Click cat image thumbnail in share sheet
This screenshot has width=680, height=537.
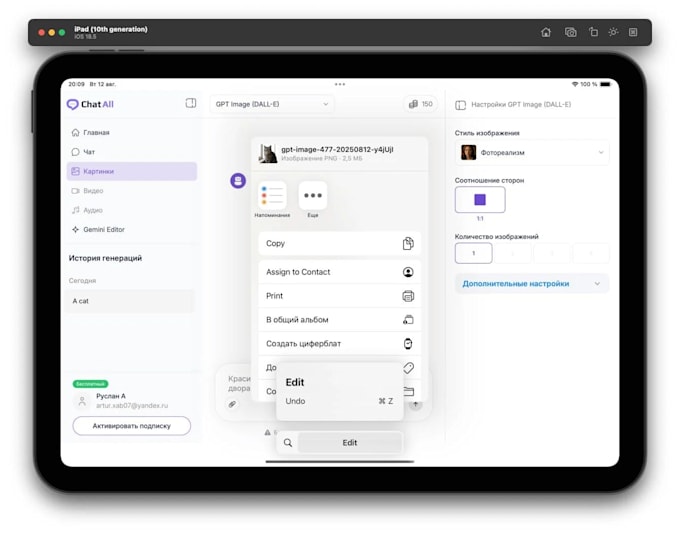268,154
